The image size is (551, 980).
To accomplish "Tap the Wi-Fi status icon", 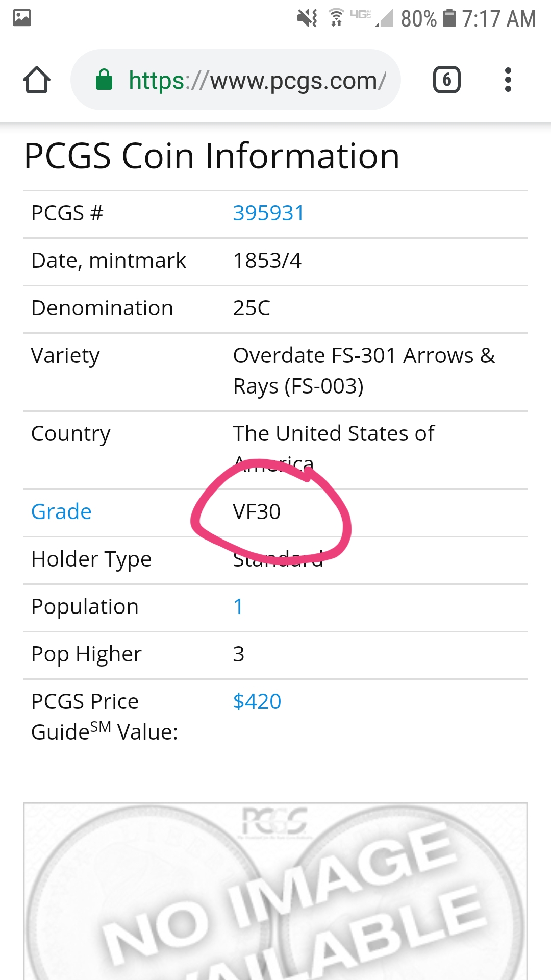I will point(336,18).
